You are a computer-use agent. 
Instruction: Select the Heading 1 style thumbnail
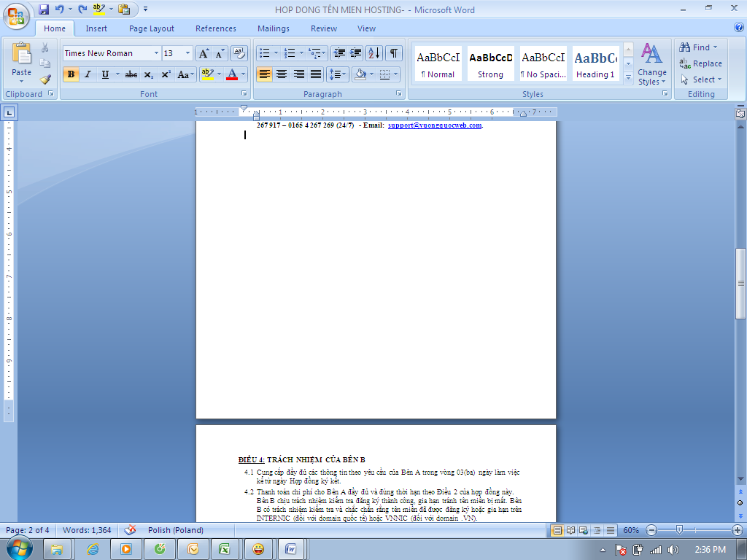(595, 64)
